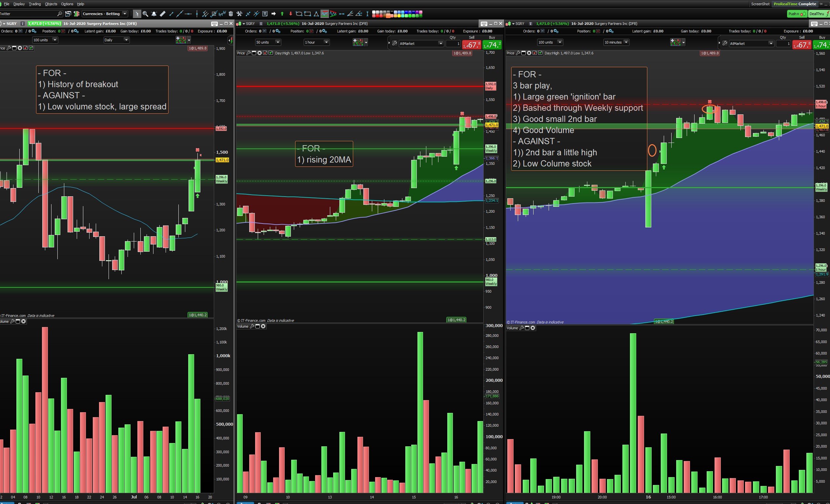
Task: Click the search magnifier in Twitter field
Action: point(60,14)
